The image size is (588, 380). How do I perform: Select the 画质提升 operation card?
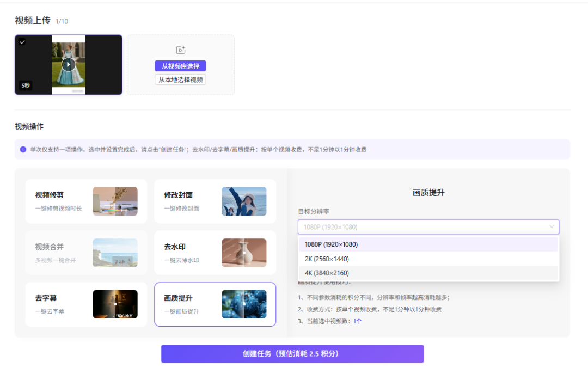tap(215, 304)
